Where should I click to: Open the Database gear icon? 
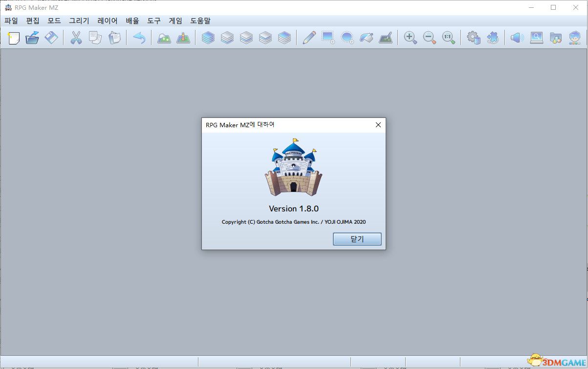[x=473, y=38]
